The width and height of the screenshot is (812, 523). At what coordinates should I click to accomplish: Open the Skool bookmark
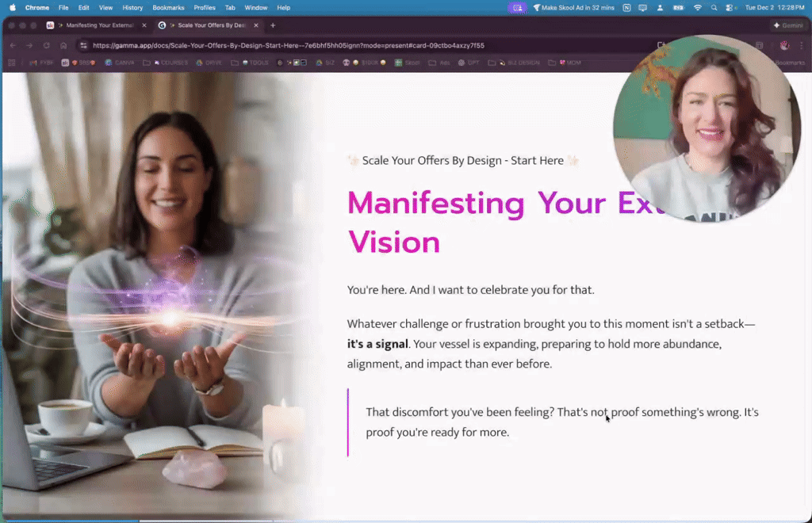(x=407, y=63)
